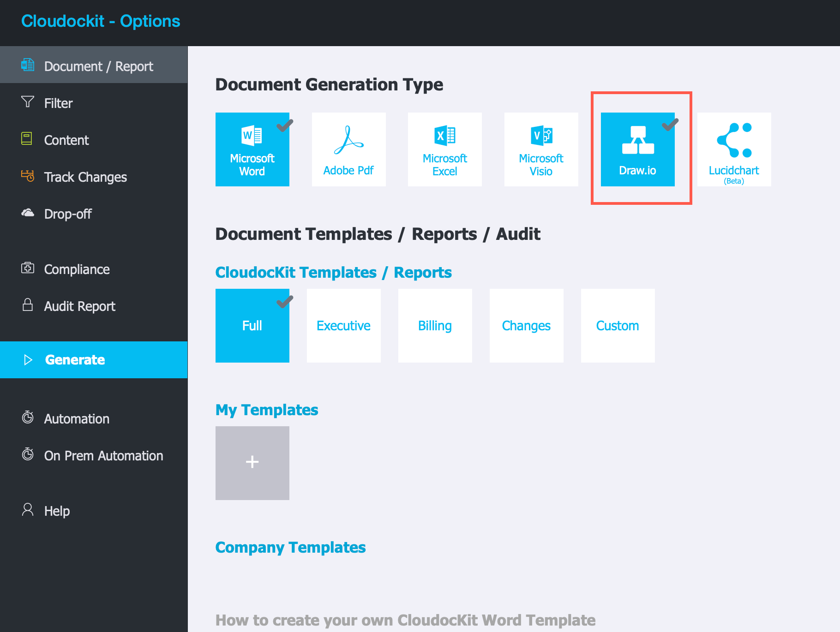Deselect the Full template tile

[252, 326]
